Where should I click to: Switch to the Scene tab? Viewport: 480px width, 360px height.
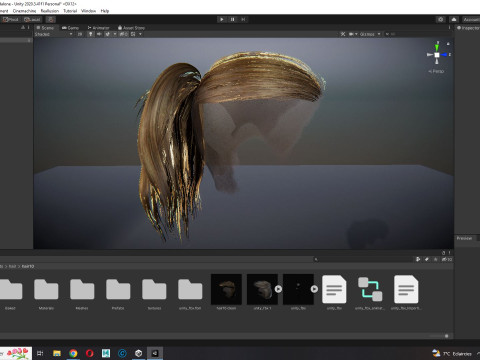45,28
